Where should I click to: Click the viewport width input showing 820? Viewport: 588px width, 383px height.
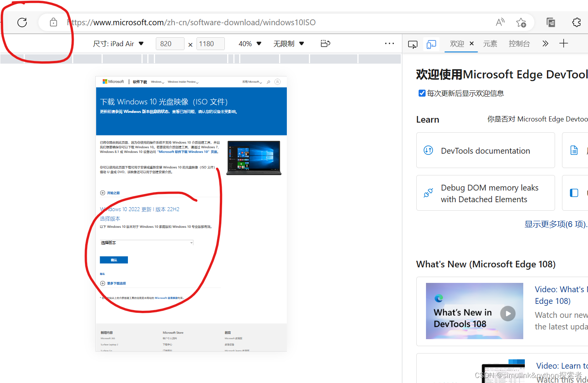click(x=170, y=43)
